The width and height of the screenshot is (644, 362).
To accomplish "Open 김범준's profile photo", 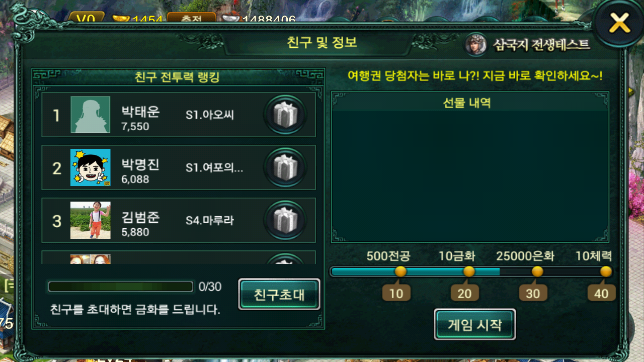I will coord(90,220).
